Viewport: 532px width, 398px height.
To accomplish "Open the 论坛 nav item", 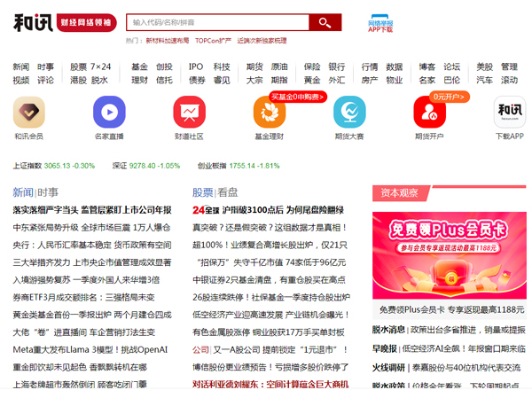I will pos(451,66).
